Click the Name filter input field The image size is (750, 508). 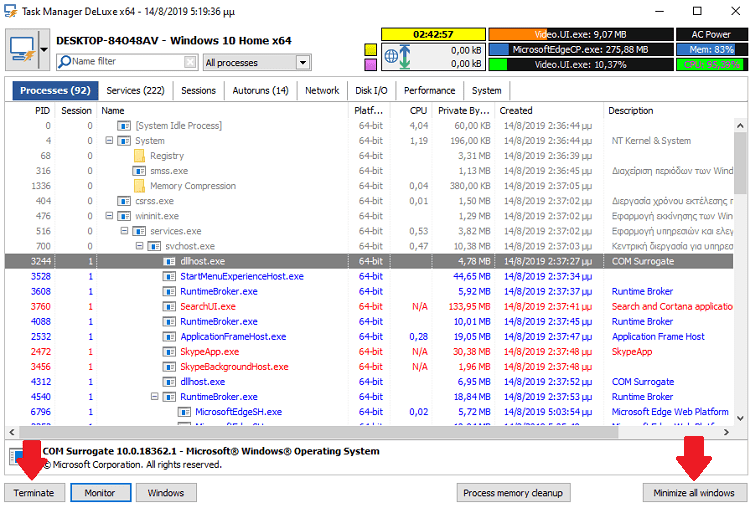[x=127, y=62]
